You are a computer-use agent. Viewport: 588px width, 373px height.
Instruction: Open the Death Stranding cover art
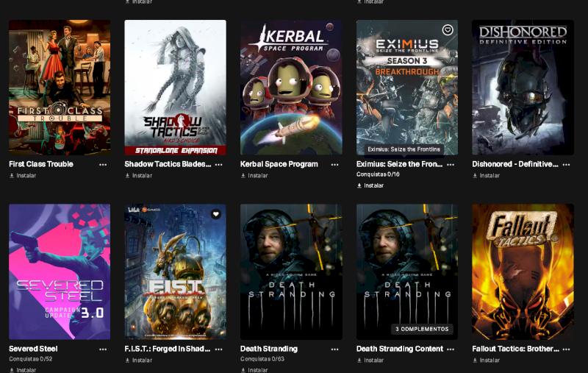pos(291,271)
